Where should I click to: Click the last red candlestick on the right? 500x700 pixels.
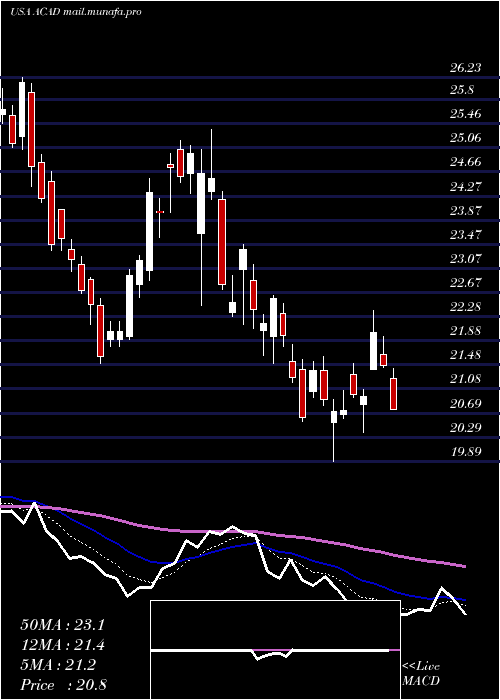point(393,394)
